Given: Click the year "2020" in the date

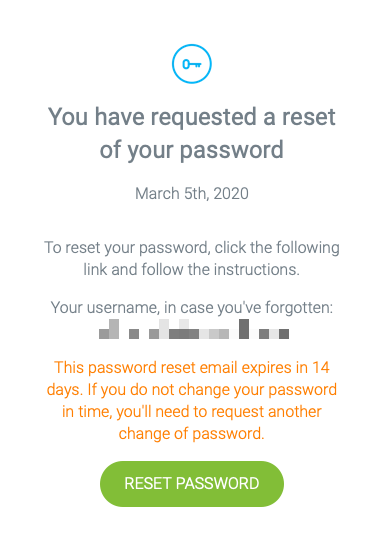Looking at the screenshot, I should [231, 194].
